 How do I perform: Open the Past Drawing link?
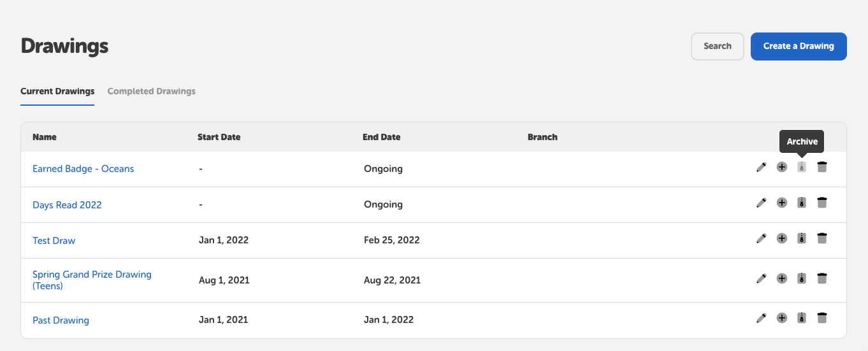[61, 320]
